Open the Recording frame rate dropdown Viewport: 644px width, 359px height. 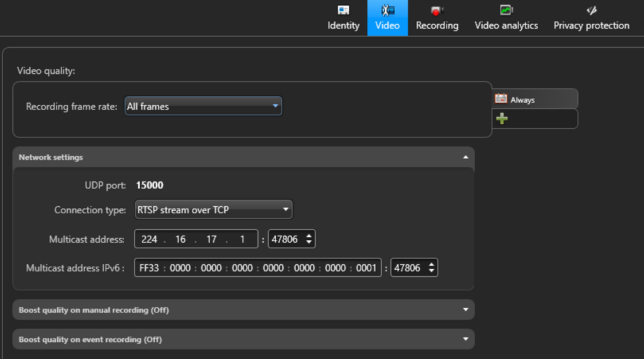[203, 106]
